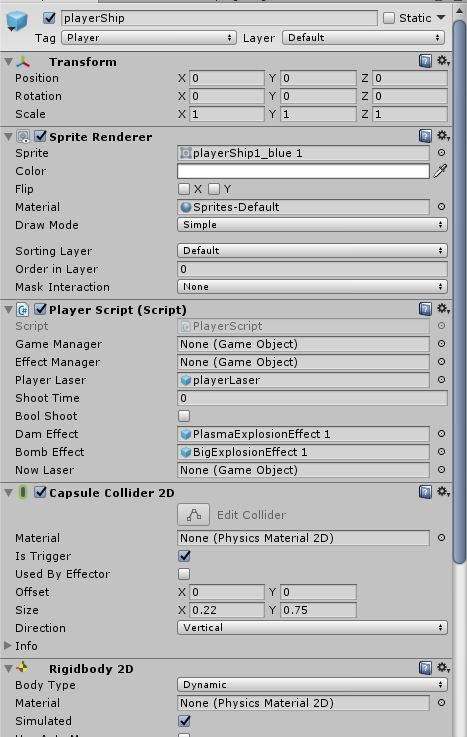The width and height of the screenshot is (467, 737).
Task: Click the Position X input field
Action: (x=227, y=78)
